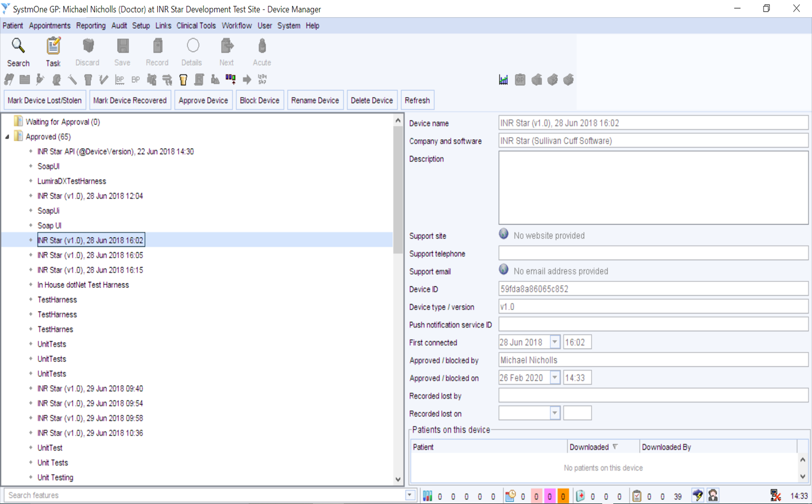Click the Push notification service ID field
This screenshot has height=504, width=812.
point(653,324)
